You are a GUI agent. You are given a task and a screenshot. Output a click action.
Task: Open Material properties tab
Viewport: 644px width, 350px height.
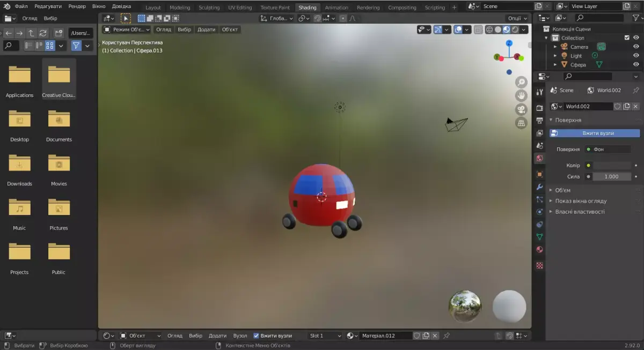[539, 249]
